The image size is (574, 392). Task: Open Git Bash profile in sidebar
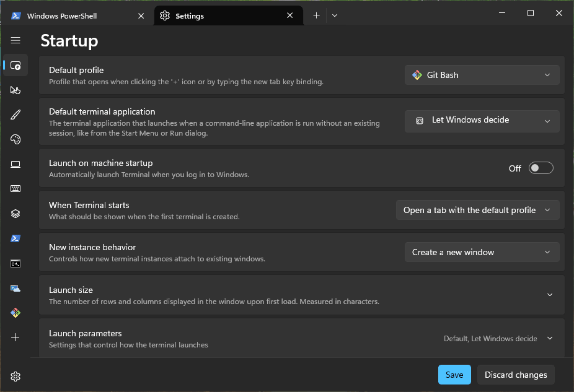15,313
